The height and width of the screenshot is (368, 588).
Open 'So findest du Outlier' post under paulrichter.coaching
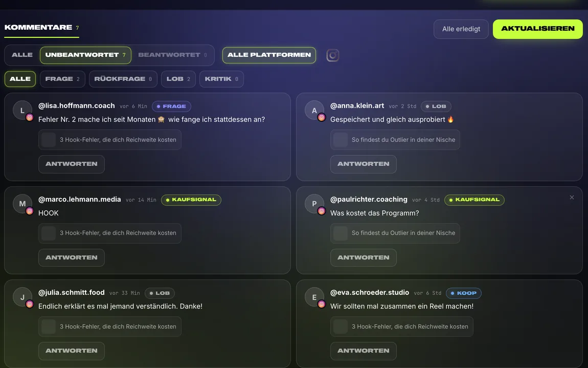point(395,233)
